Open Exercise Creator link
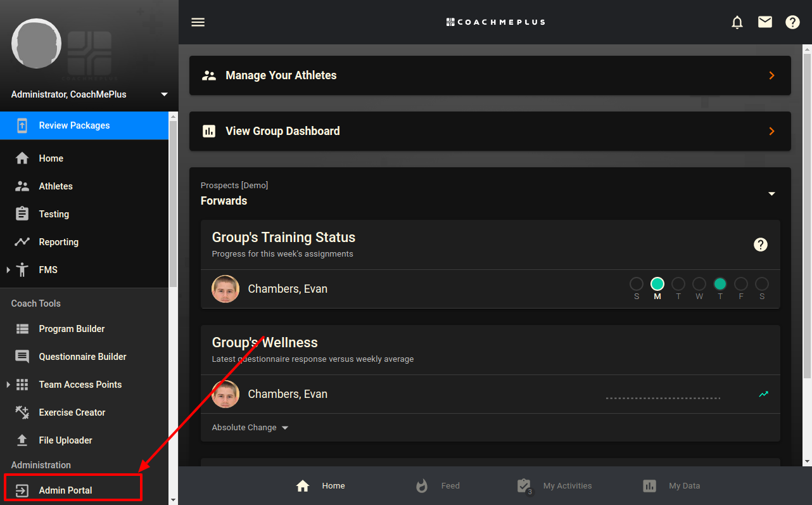This screenshot has width=812, height=505. (84, 412)
